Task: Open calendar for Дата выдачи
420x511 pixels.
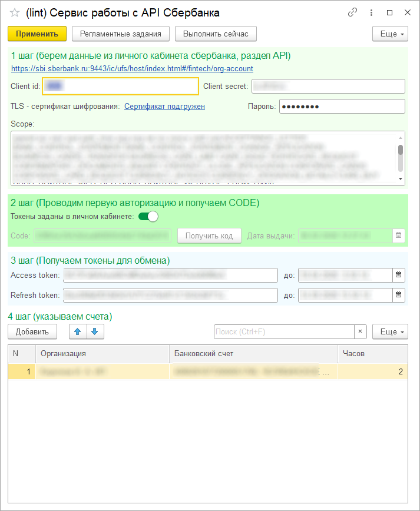Action: point(398,235)
